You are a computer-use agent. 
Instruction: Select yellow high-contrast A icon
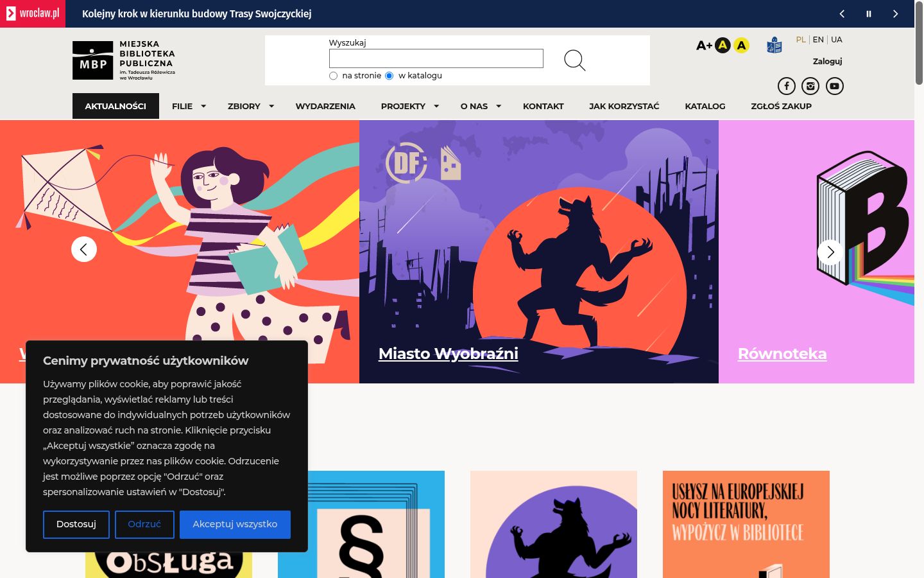pyautogui.click(x=741, y=46)
